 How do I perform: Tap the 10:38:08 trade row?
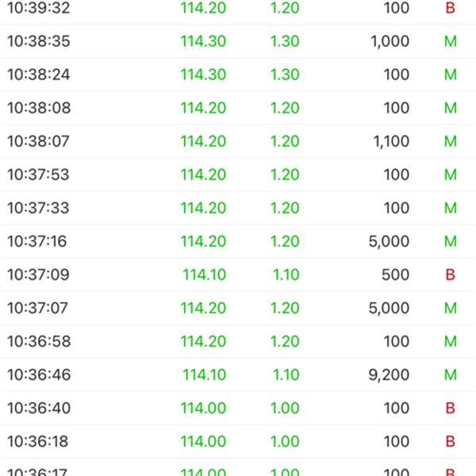[x=238, y=108]
